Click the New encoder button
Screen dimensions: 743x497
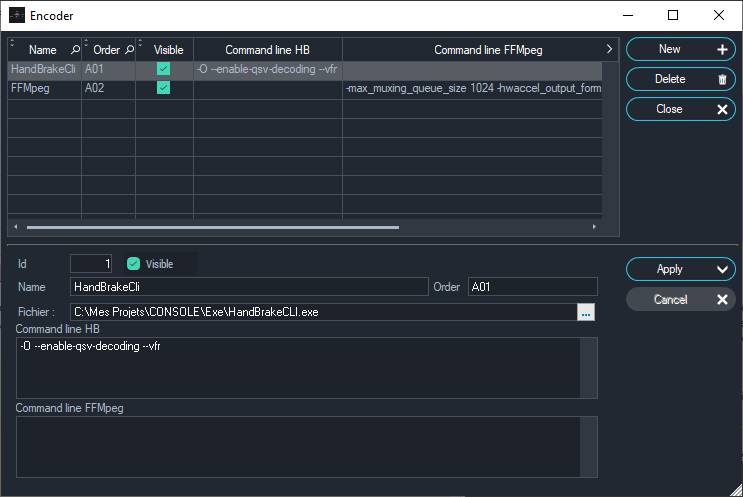(680, 49)
